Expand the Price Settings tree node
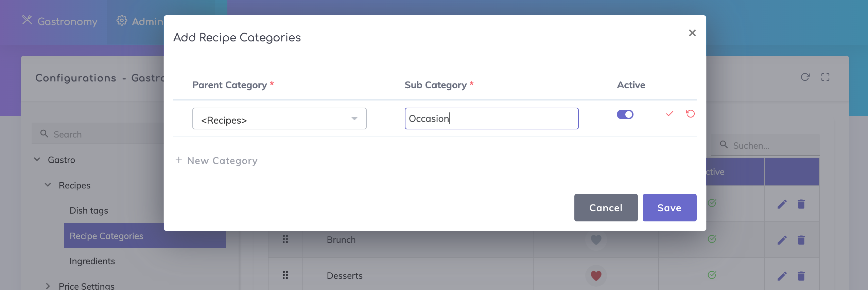 (x=48, y=286)
